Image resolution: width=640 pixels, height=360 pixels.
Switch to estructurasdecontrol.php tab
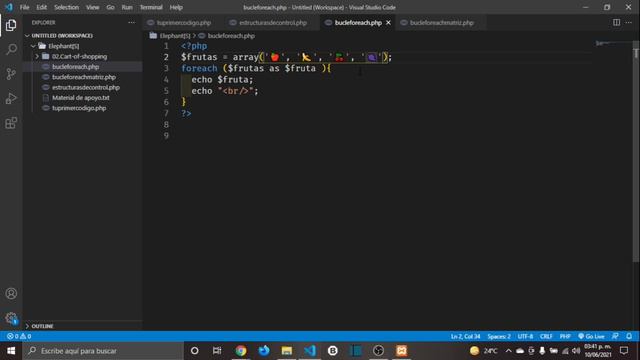tap(272, 23)
